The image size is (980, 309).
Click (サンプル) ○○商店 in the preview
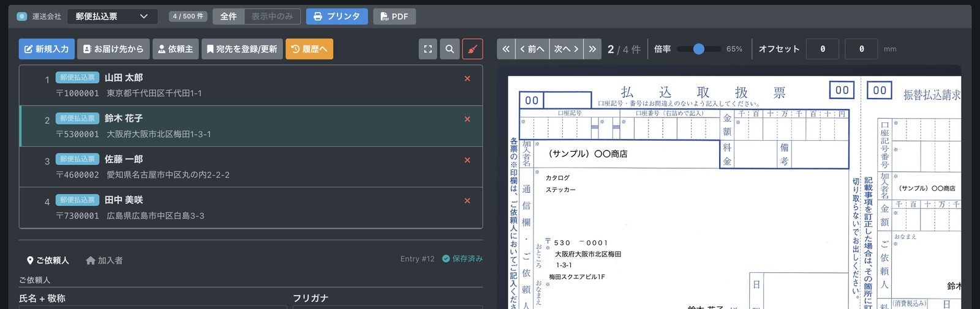587,154
